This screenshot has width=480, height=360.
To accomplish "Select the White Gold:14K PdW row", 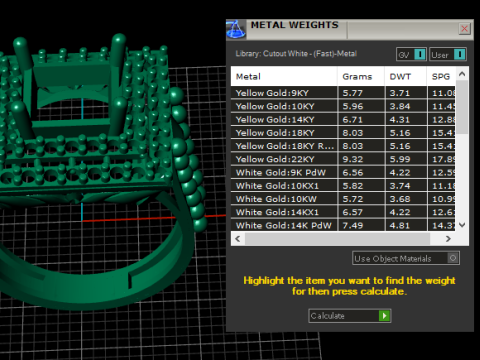I will [343, 225].
